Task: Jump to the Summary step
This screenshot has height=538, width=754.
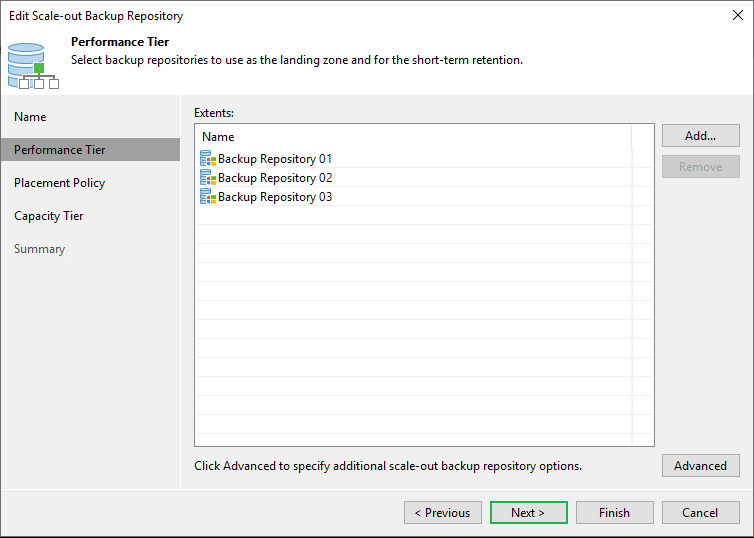Action: pos(39,249)
